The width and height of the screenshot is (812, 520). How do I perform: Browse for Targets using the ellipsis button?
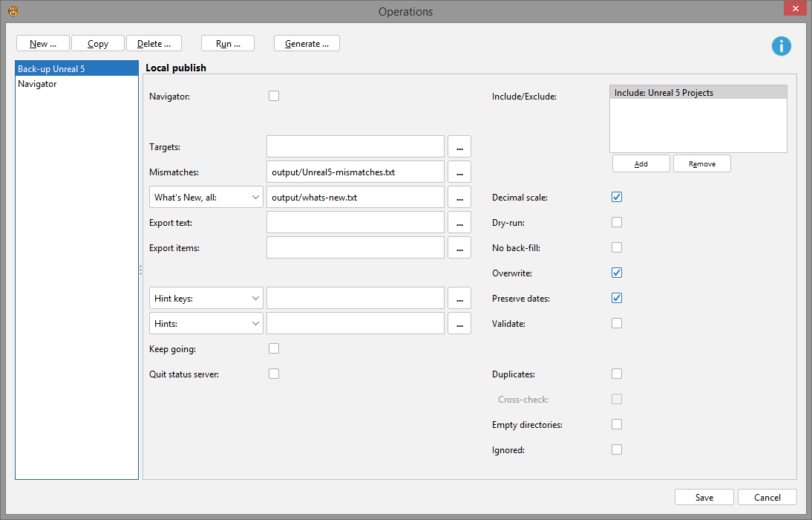(x=459, y=147)
